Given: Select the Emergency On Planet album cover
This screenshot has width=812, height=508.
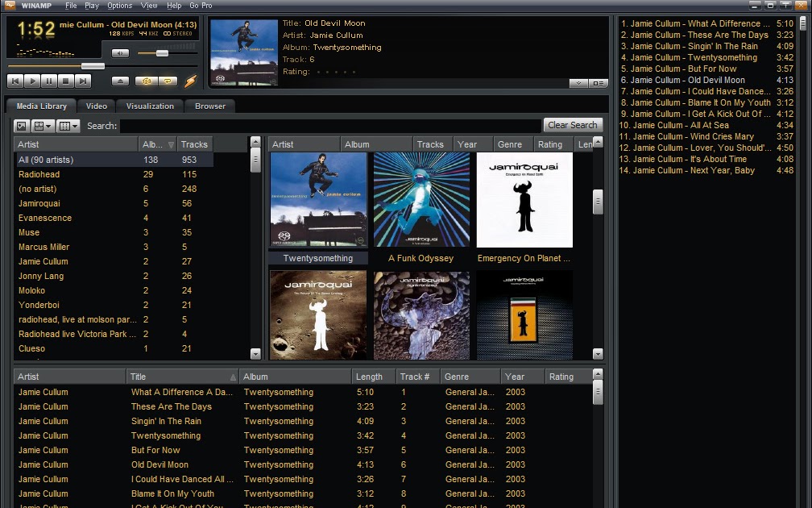Looking at the screenshot, I should point(524,200).
